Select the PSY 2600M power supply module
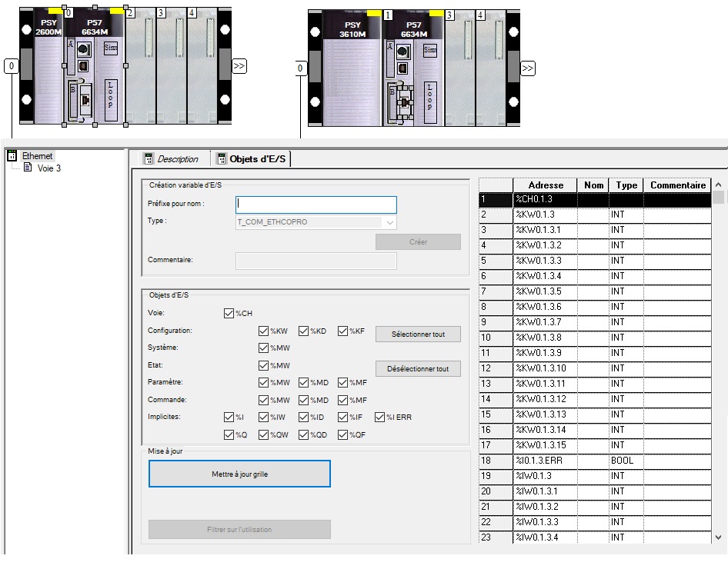 click(x=48, y=69)
